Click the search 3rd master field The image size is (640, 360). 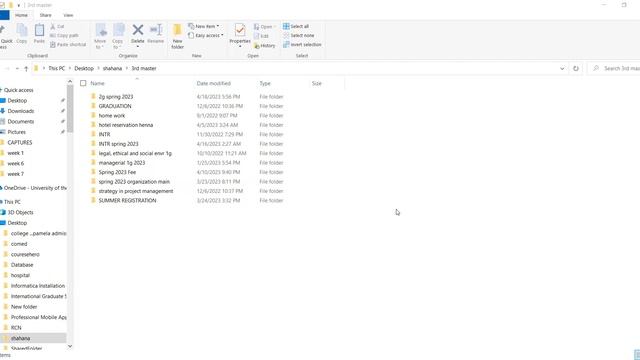click(616, 69)
